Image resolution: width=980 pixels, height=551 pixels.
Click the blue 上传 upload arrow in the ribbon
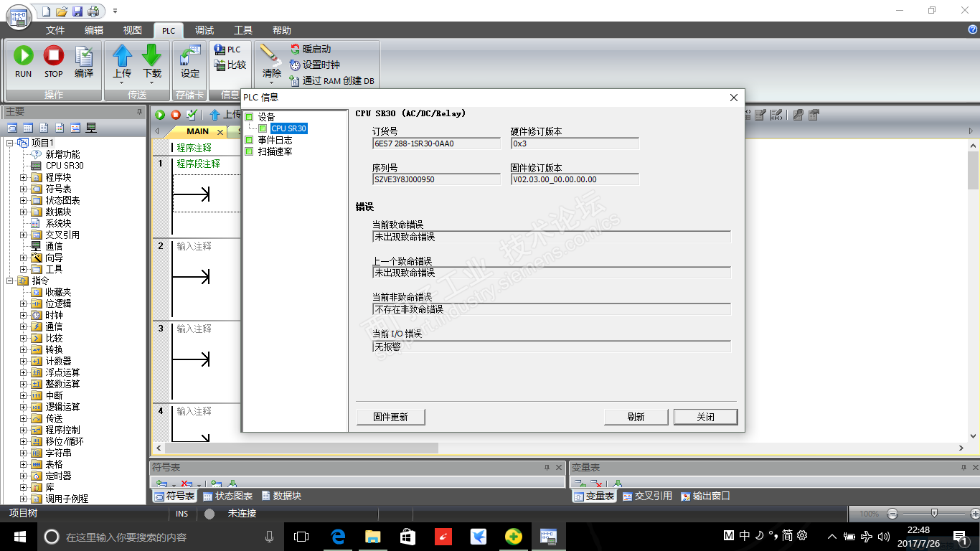click(x=123, y=56)
